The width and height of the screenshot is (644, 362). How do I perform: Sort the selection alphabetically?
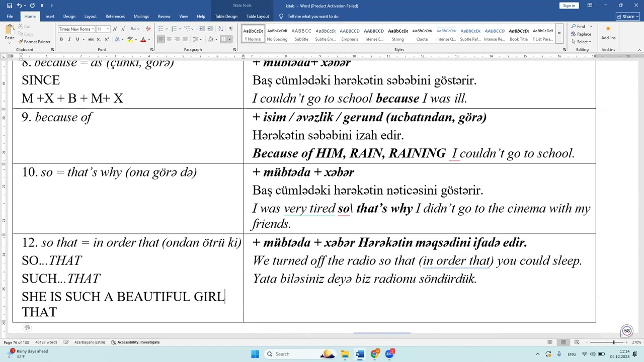pos(220,29)
